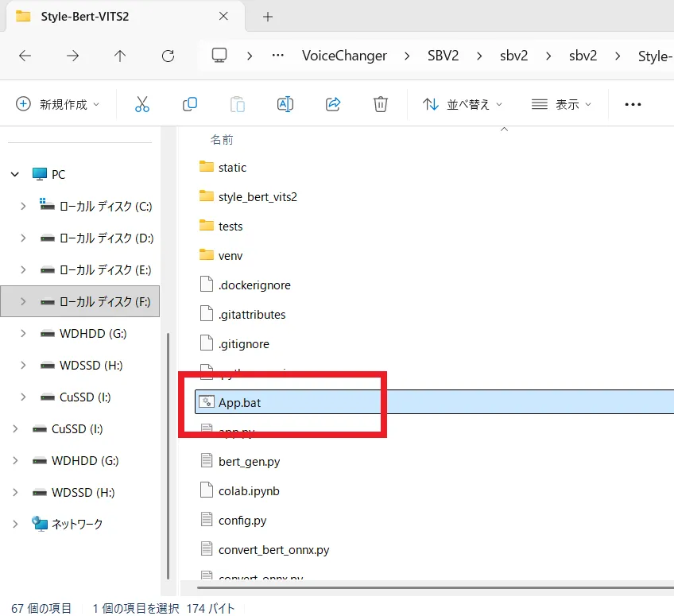Click VoiceChanger in the breadcrumb path
Screen dimensions: 674x616
pos(344,56)
